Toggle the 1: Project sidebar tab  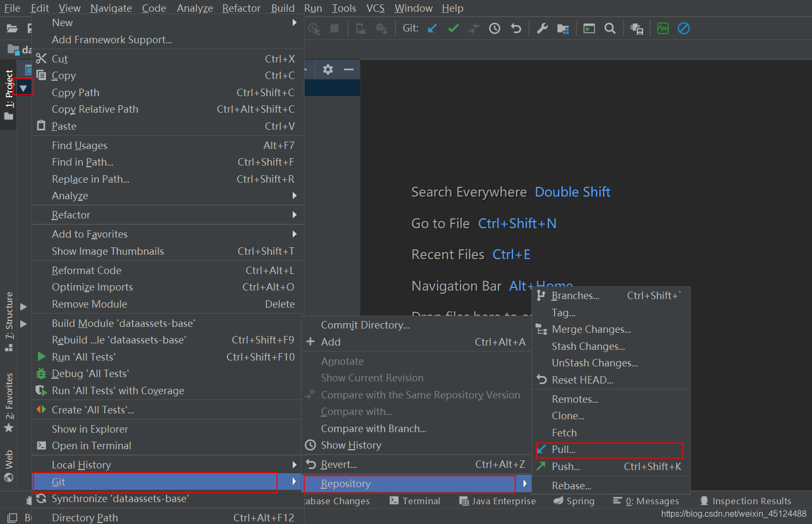coord(9,95)
